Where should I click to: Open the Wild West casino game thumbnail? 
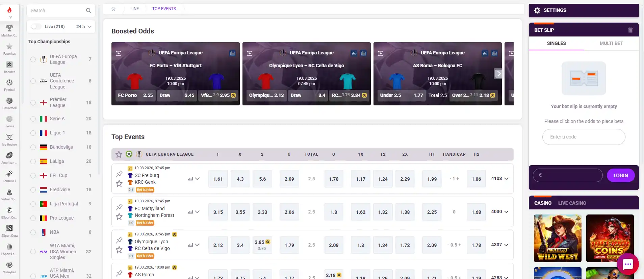tap(558, 238)
